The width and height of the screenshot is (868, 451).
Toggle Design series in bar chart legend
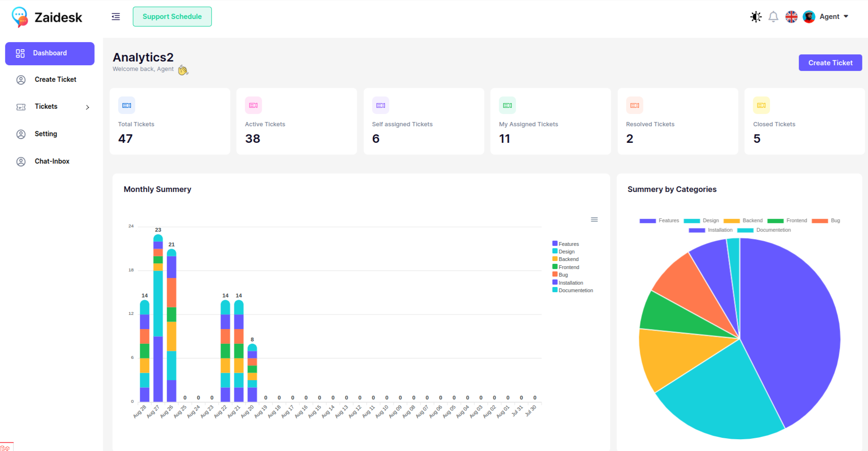pos(563,252)
